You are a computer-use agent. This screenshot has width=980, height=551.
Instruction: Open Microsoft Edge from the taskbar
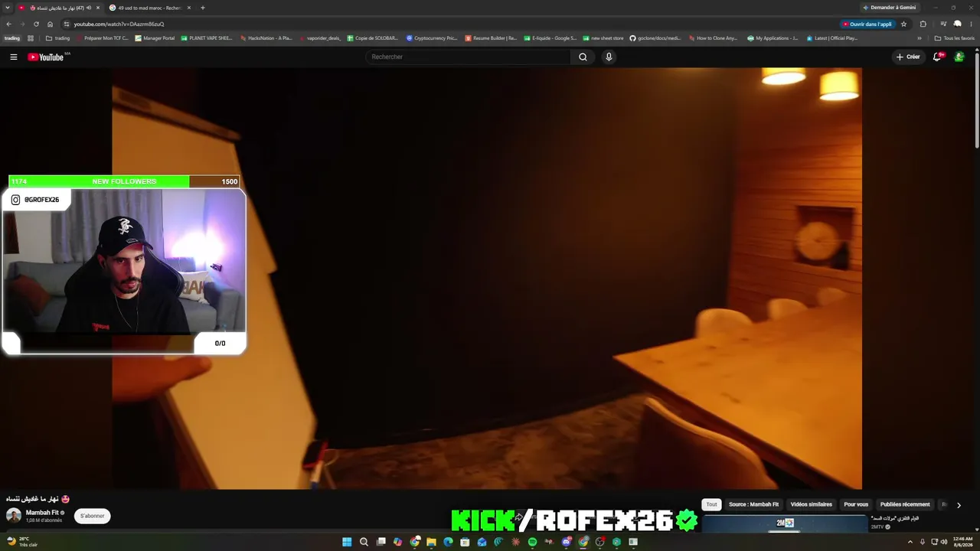[448, 542]
